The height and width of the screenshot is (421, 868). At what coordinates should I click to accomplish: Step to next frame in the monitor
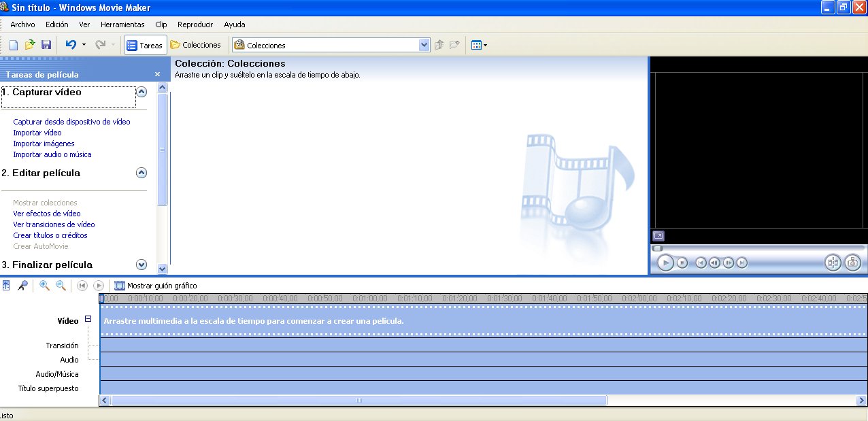tap(729, 263)
